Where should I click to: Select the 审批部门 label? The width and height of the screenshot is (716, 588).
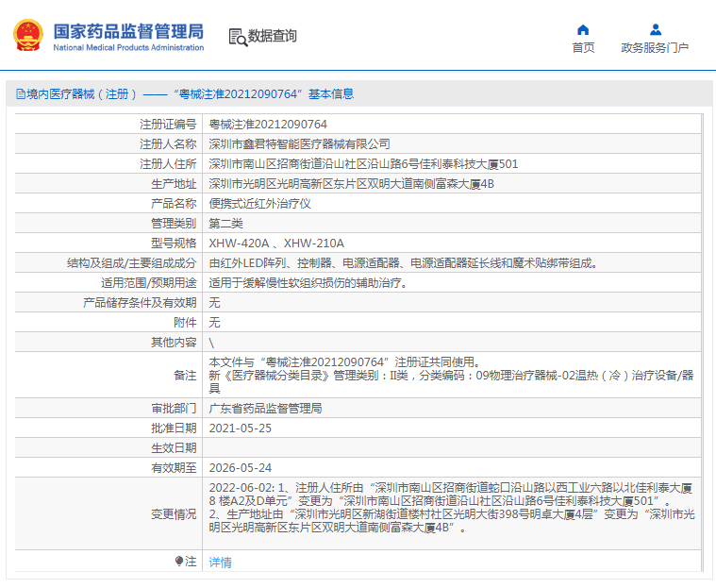tap(174, 408)
